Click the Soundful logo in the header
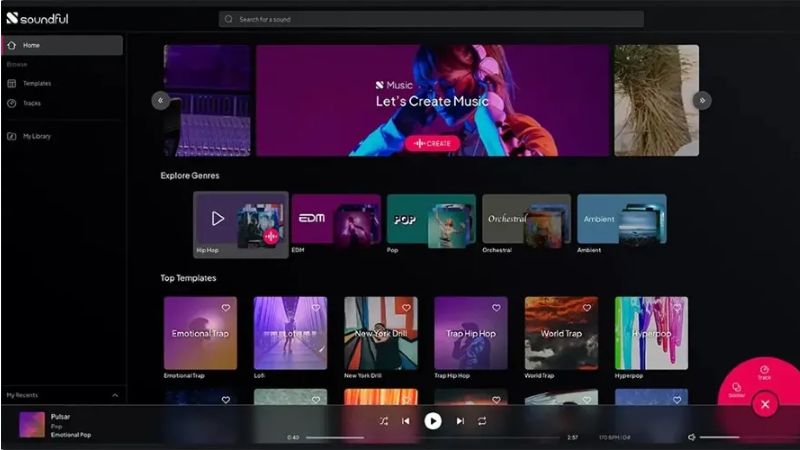The width and height of the screenshot is (800, 450). [38, 18]
